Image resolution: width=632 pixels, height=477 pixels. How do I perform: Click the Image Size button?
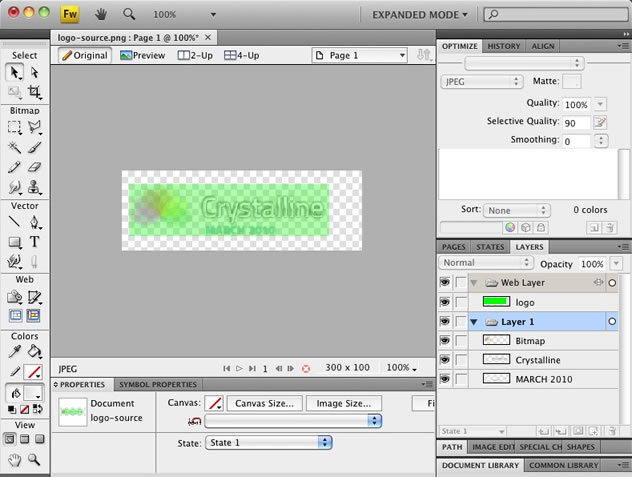[343, 403]
